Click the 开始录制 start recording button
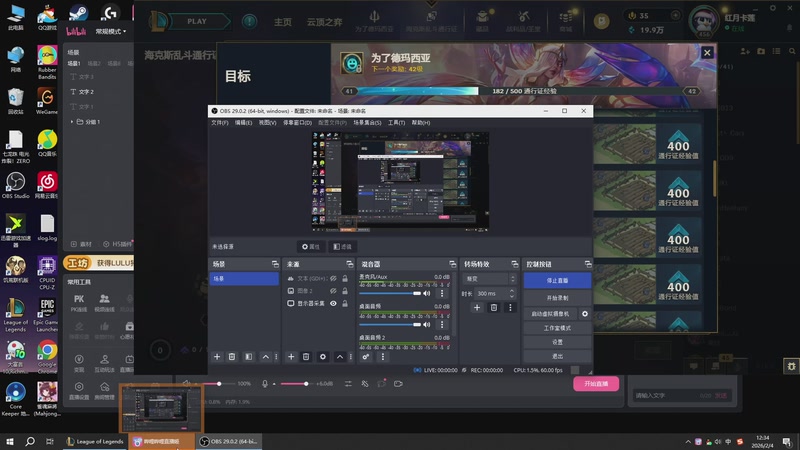Image resolution: width=800 pixels, height=450 pixels. click(557, 298)
